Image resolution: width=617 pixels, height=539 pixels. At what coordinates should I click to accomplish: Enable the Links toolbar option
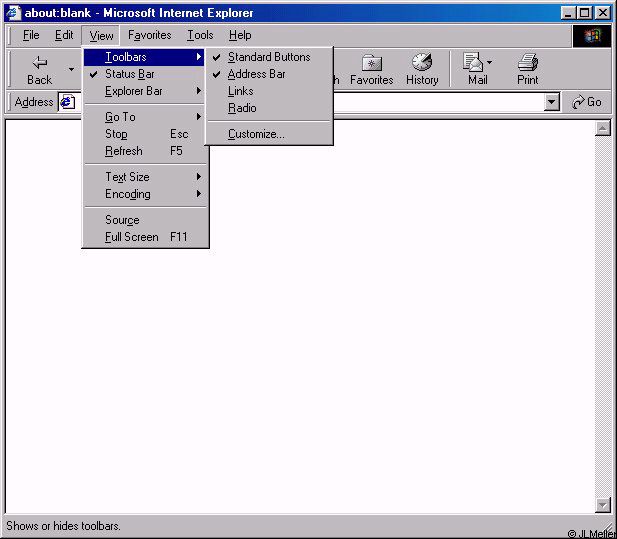coord(269,91)
